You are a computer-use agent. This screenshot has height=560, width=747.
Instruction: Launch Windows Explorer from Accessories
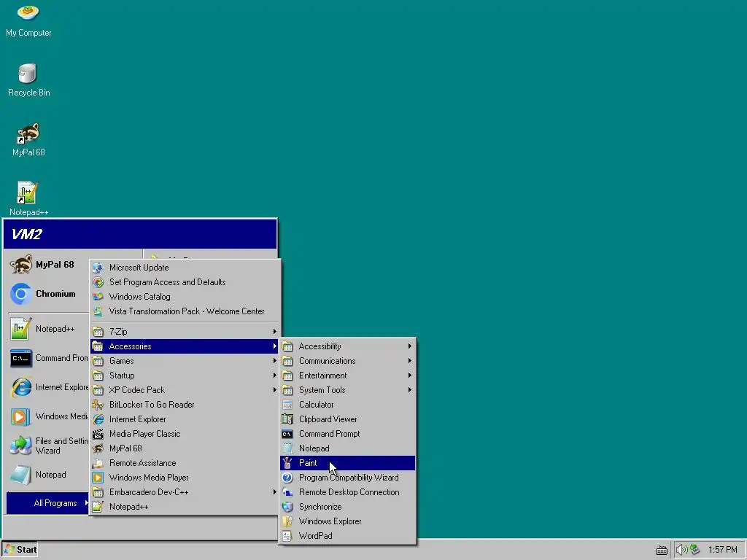[x=348, y=521]
